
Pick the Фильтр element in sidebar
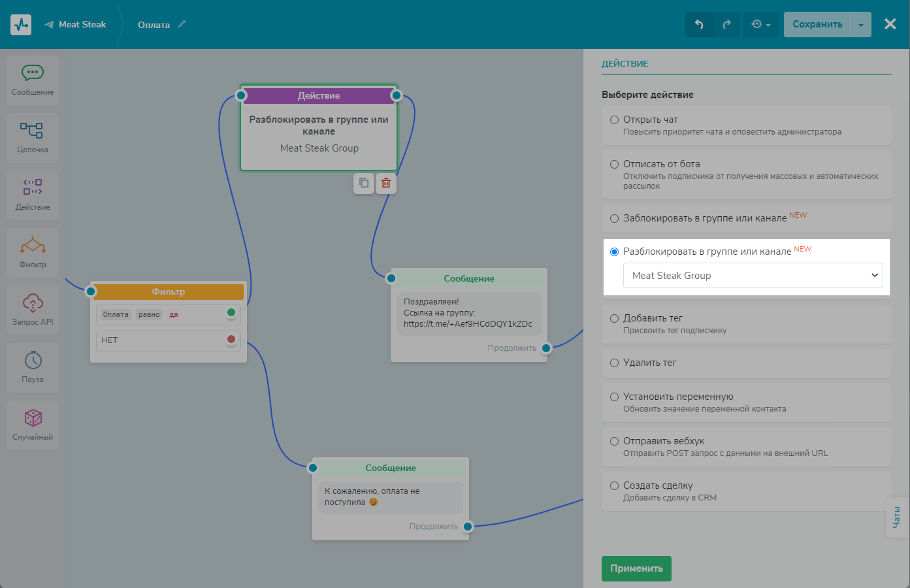tap(33, 253)
